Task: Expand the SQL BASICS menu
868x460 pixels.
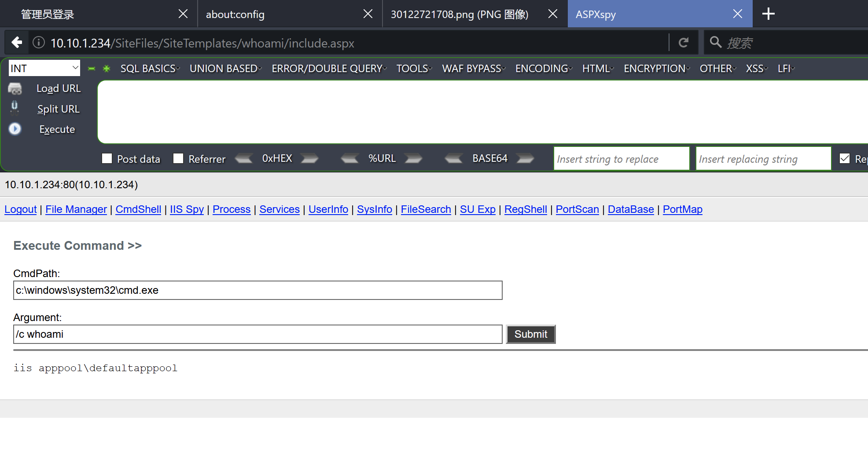Action: [150, 69]
